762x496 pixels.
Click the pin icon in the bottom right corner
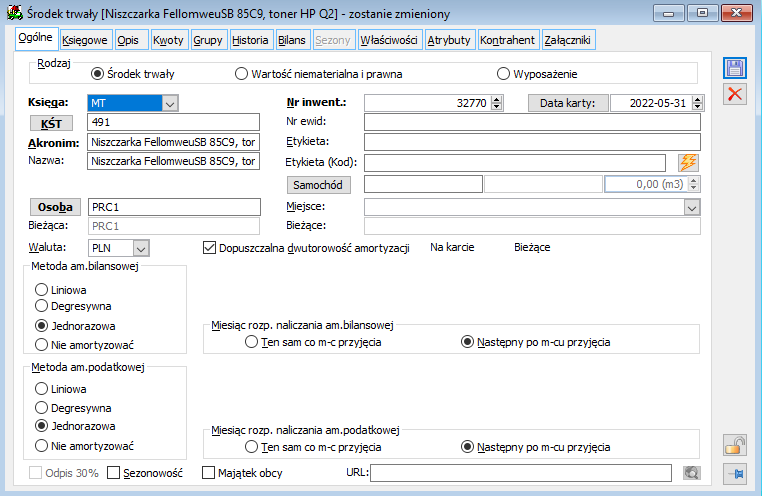coord(734,474)
